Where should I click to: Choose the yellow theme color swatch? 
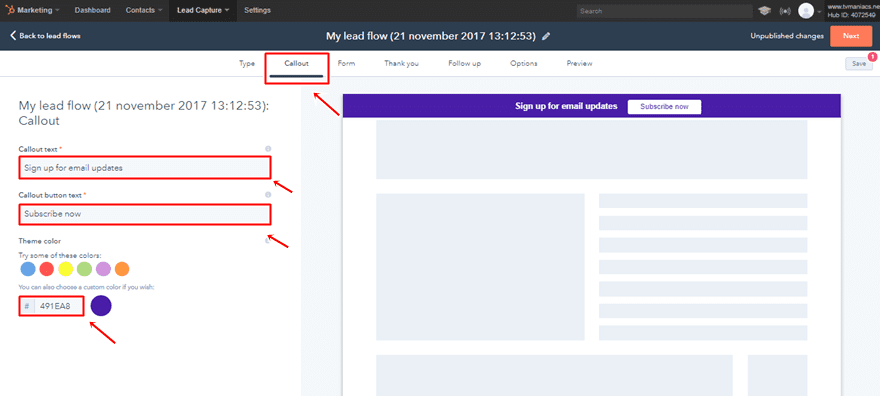(66, 269)
